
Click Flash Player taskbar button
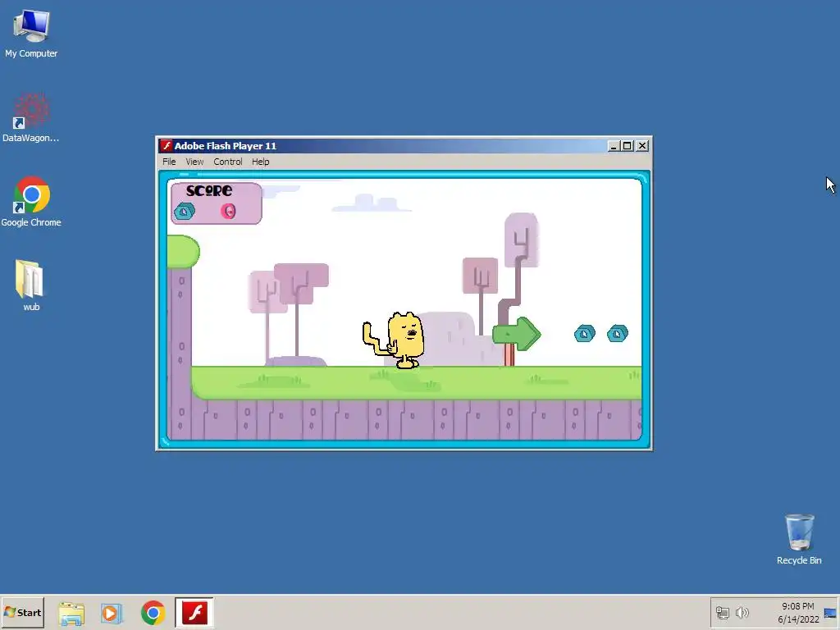point(194,612)
